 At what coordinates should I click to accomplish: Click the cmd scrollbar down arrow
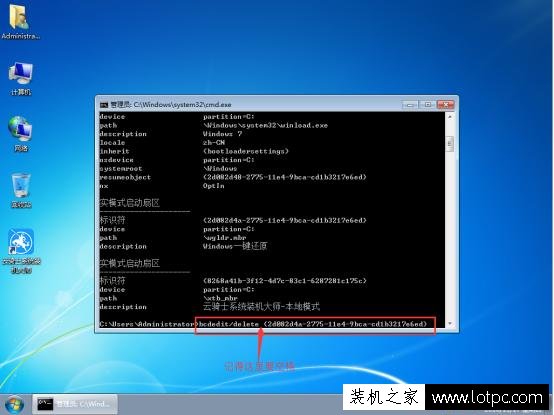pyautogui.click(x=450, y=323)
